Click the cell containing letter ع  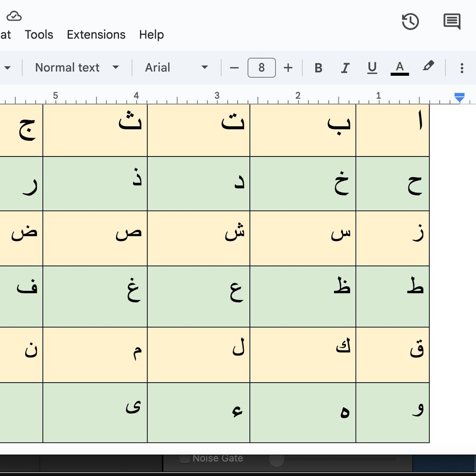tap(198, 297)
